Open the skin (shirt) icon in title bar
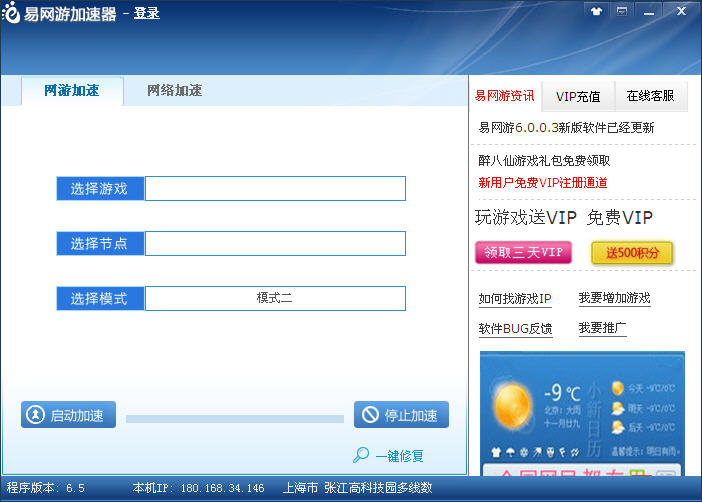This screenshot has height=502, width=702. [596, 11]
